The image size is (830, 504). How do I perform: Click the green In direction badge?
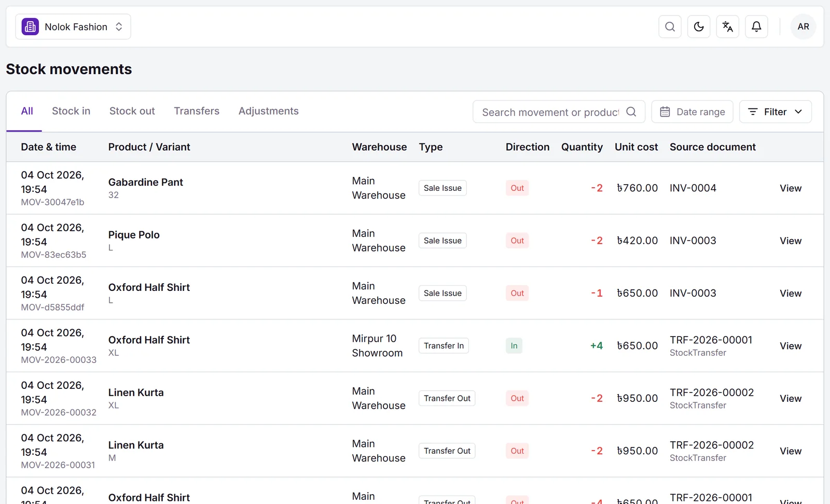click(514, 346)
